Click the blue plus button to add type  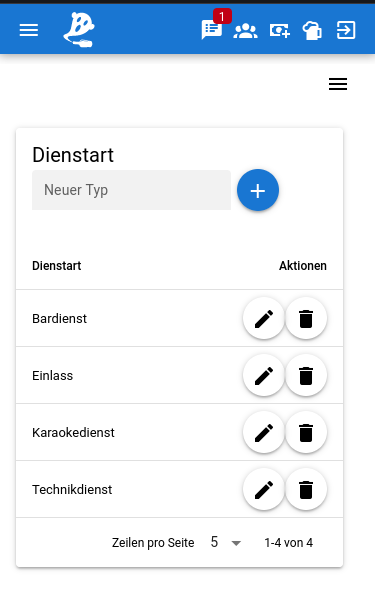258,190
